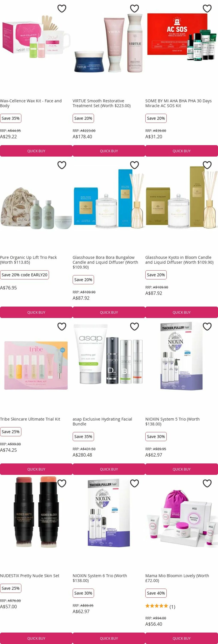Favorite the VIRTUE Smooth Restorative set heart

pos(134,9)
